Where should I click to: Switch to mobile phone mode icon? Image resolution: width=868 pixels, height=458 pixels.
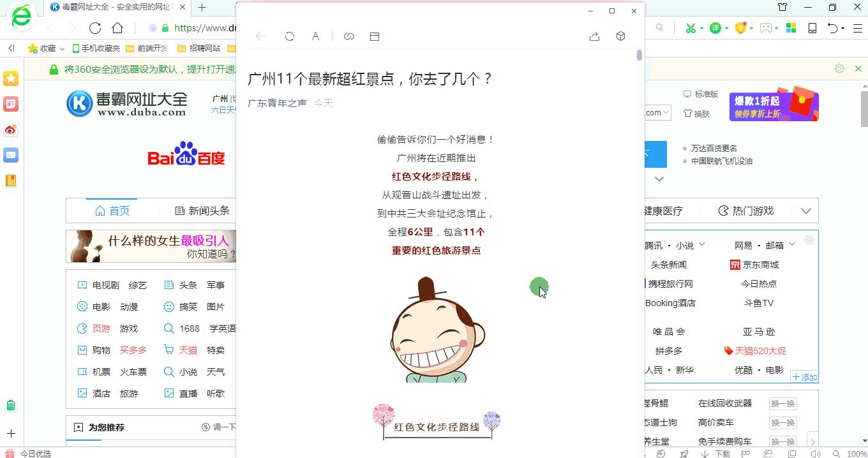pyautogui.click(x=812, y=28)
